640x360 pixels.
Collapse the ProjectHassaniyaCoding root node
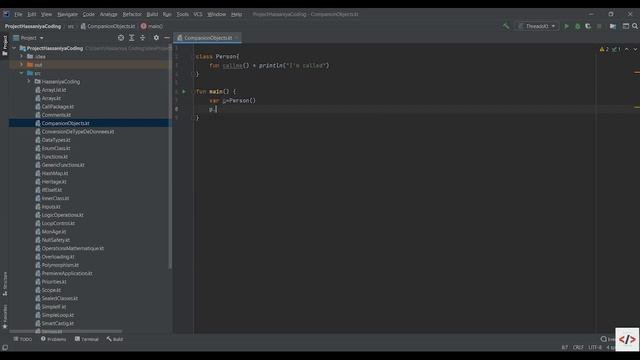click(15, 48)
